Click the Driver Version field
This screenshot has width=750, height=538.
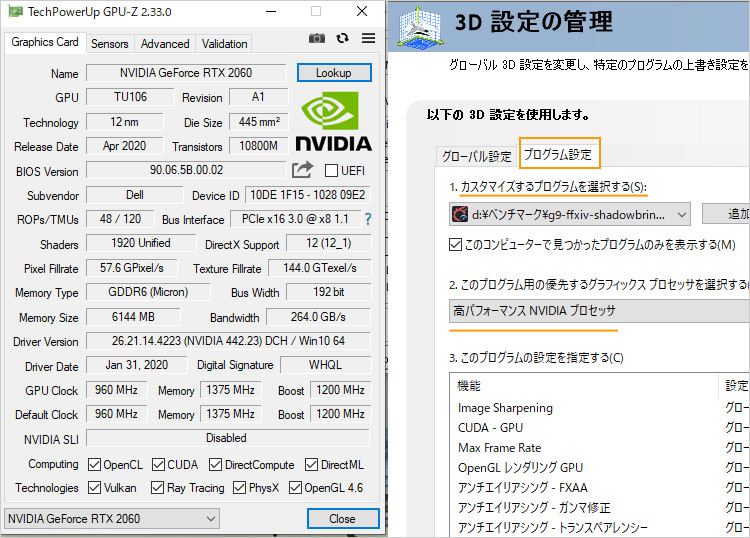pyautogui.click(x=228, y=341)
